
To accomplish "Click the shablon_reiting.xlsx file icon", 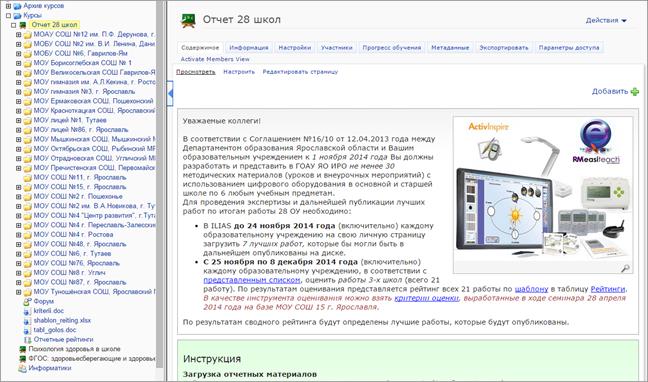I will 27,320.
